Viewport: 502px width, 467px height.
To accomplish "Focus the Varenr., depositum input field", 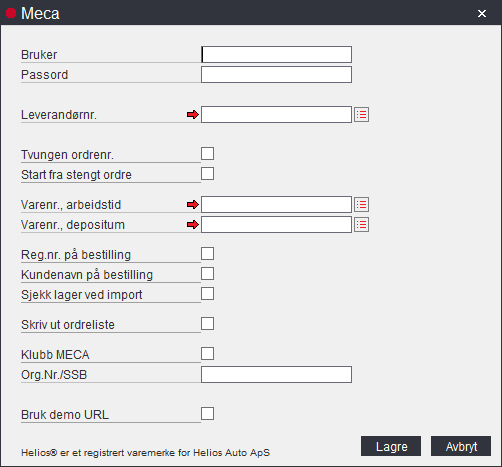I will coord(276,225).
